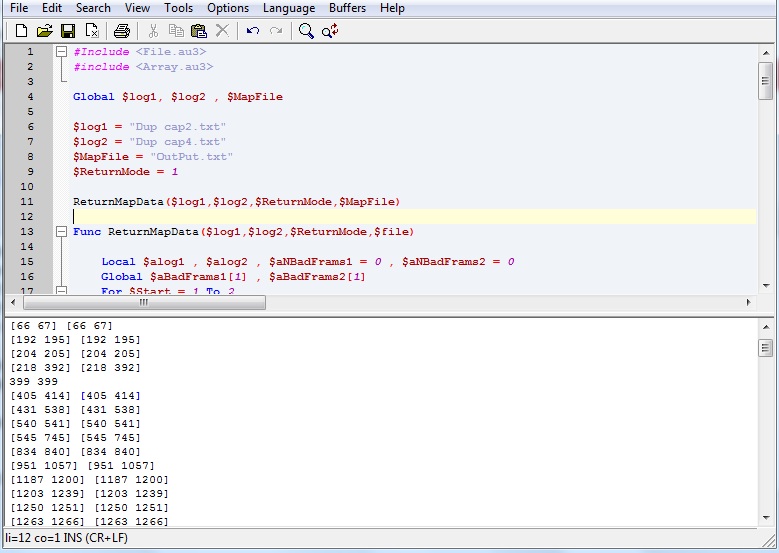Open the Edit menu
This screenshot has width=779, height=553.
tap(52, 8)
